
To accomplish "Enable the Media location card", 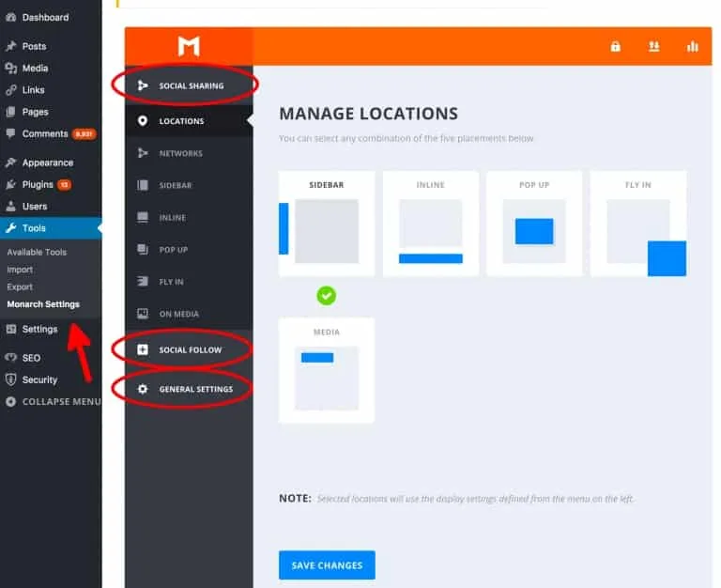I will click(327, 370).
